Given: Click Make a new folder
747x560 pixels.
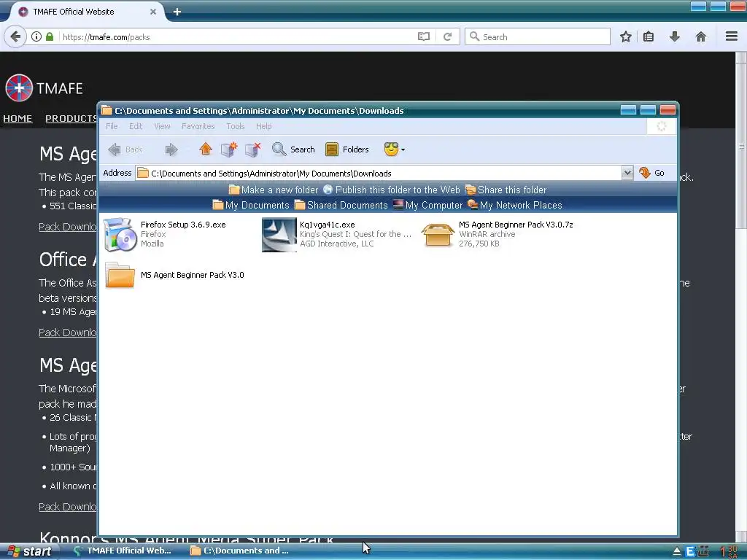Looking at the screenshot, I should coord(274,190).
